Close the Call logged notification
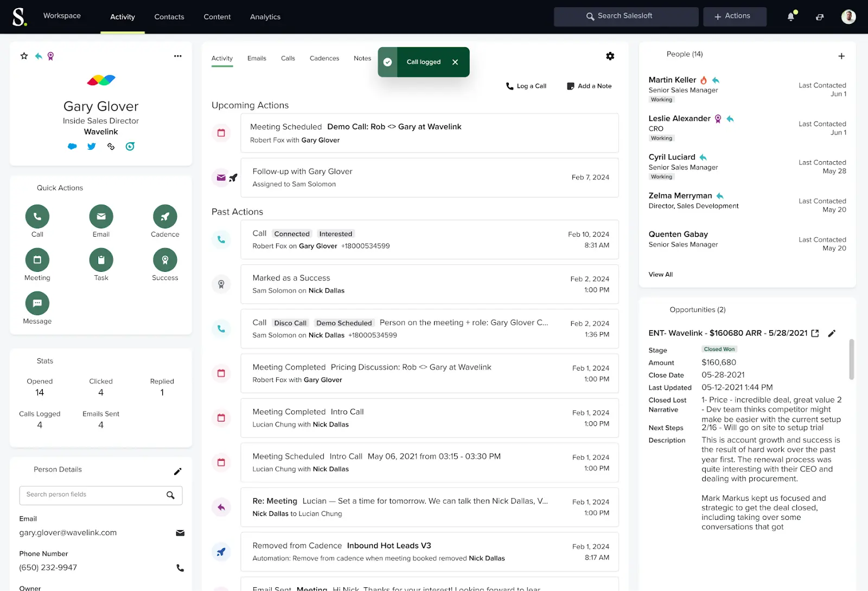Image resolution: width=868 pixels, height=591 pixels. point(455,62)
